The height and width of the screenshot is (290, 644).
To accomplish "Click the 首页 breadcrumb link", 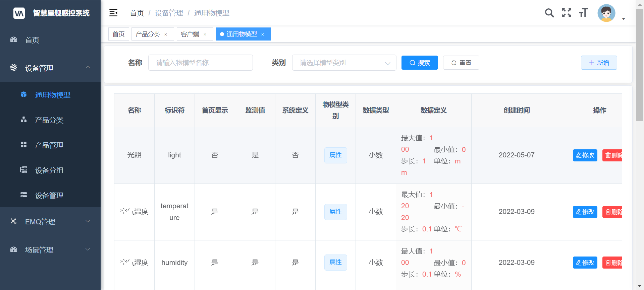I will (137, 13).
